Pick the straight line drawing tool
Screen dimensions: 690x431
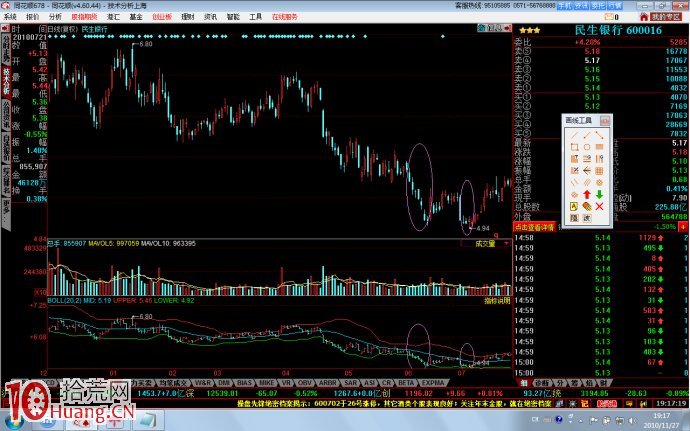click(572, 134)
